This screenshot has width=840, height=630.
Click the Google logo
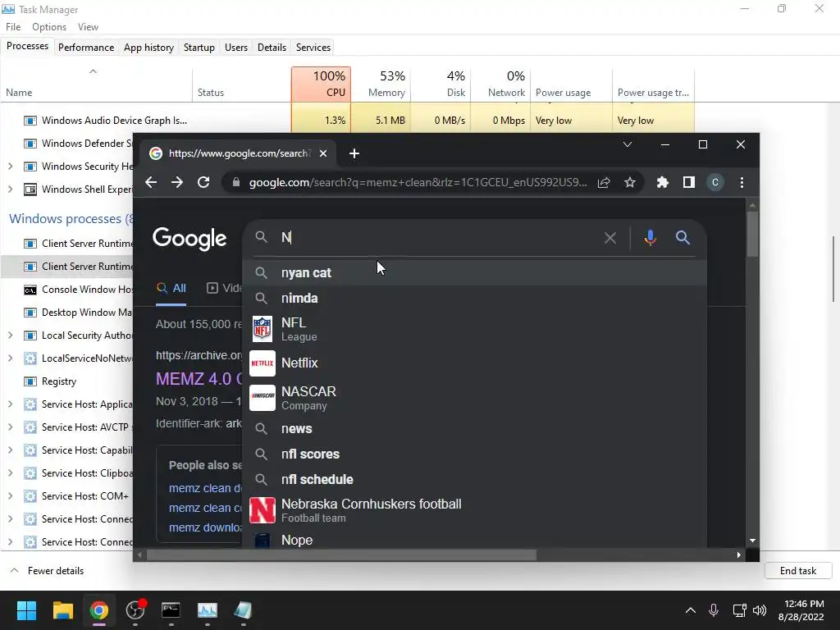189,239
